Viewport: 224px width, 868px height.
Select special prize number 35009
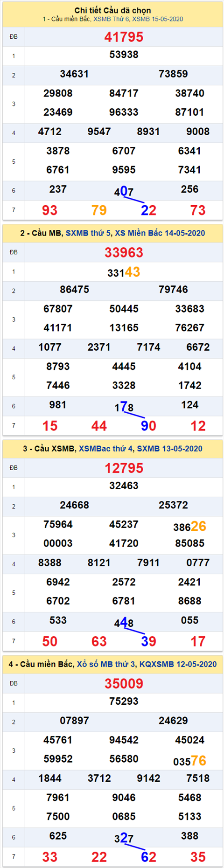[x=124, y=684]
